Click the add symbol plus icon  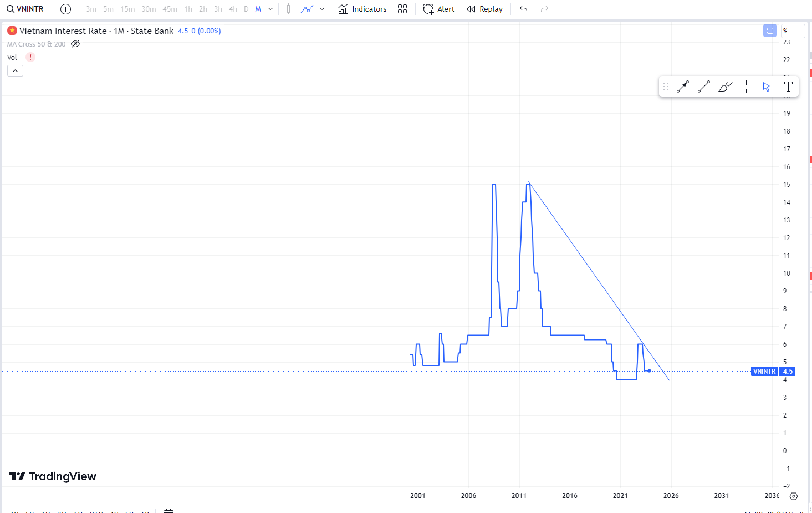65,9
